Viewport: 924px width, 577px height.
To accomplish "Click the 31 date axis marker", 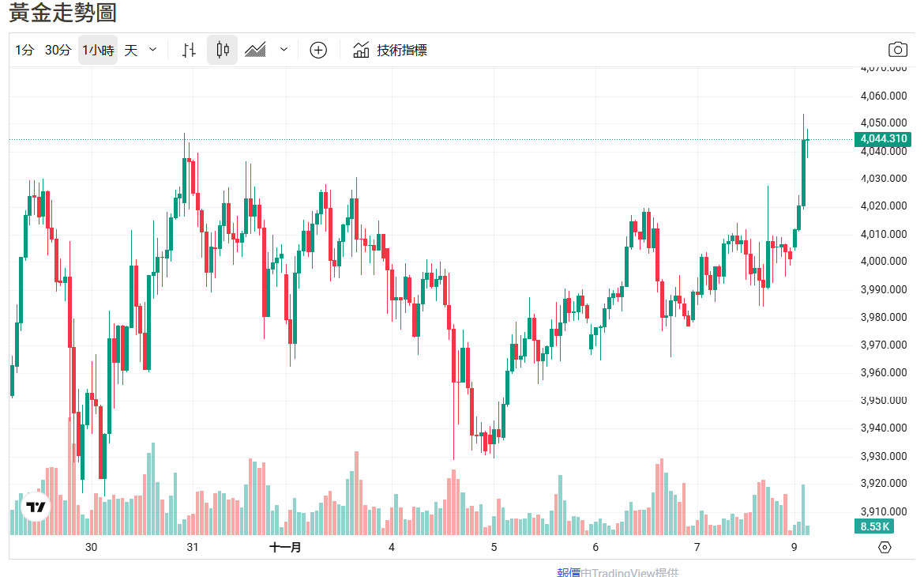I will pyautogui.click(x=192, y=547).
